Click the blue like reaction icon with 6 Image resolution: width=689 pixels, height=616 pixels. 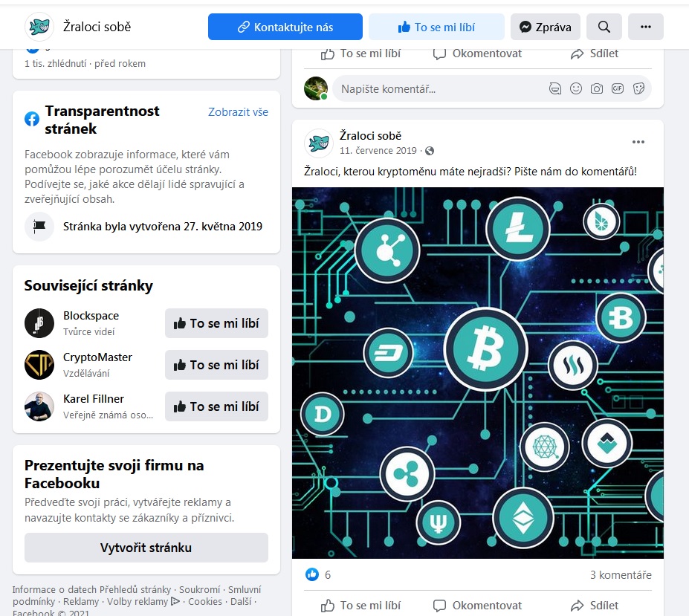312,574
